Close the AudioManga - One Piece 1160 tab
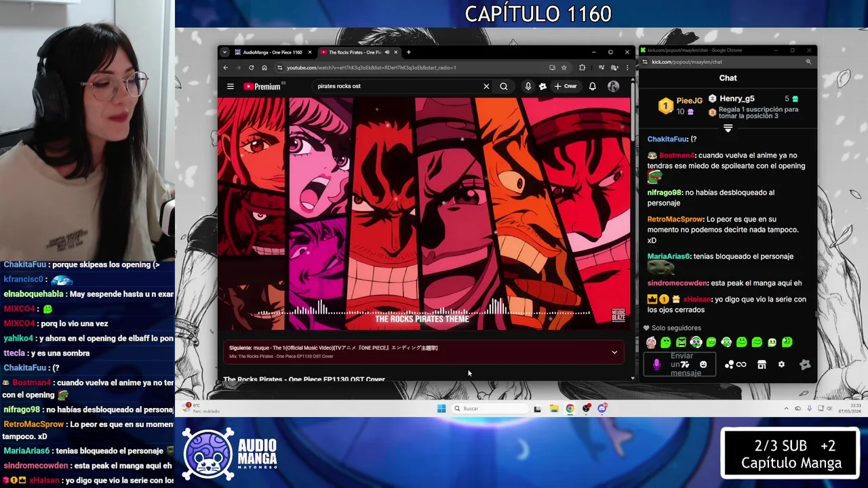The height and width of the screenshot is (488, 868). click(x=310, y=52)
